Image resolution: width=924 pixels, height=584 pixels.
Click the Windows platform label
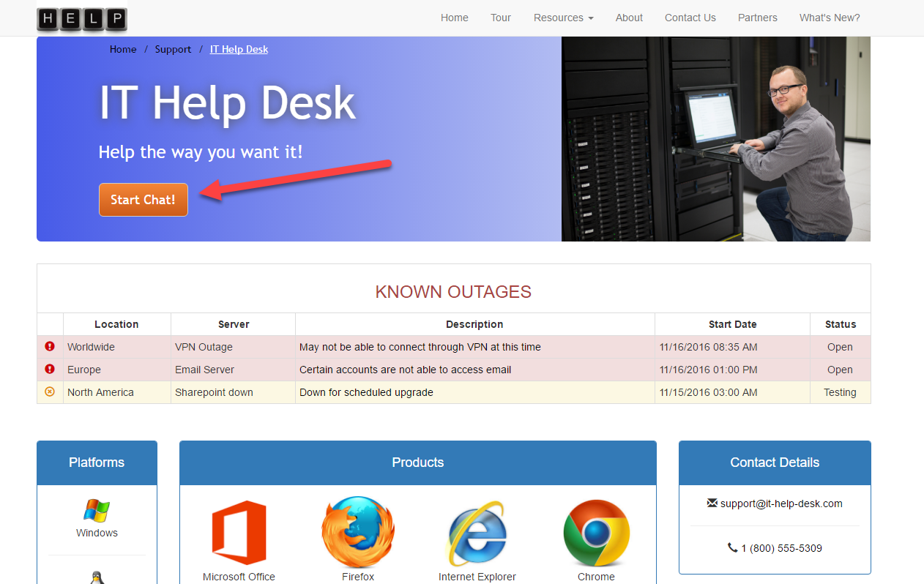[97, 533]
